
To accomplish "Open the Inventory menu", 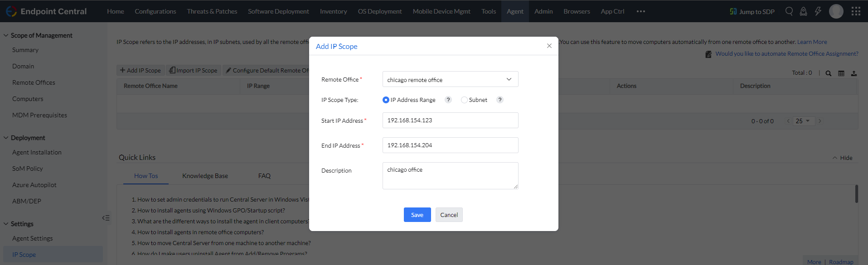I will coord(333,11).
